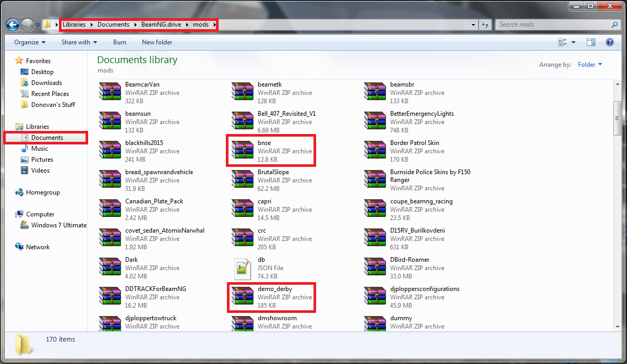Open Favorites in the navigation pane

pos(38,61)
